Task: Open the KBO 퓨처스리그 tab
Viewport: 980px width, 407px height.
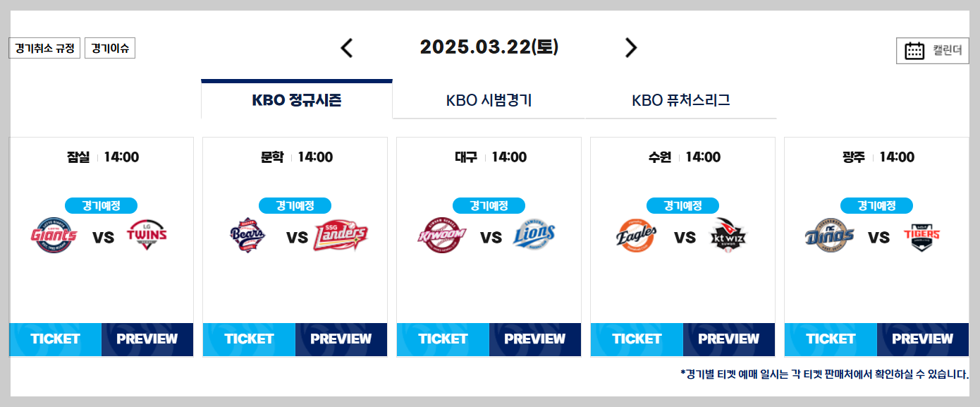Action: coord(682,99)
